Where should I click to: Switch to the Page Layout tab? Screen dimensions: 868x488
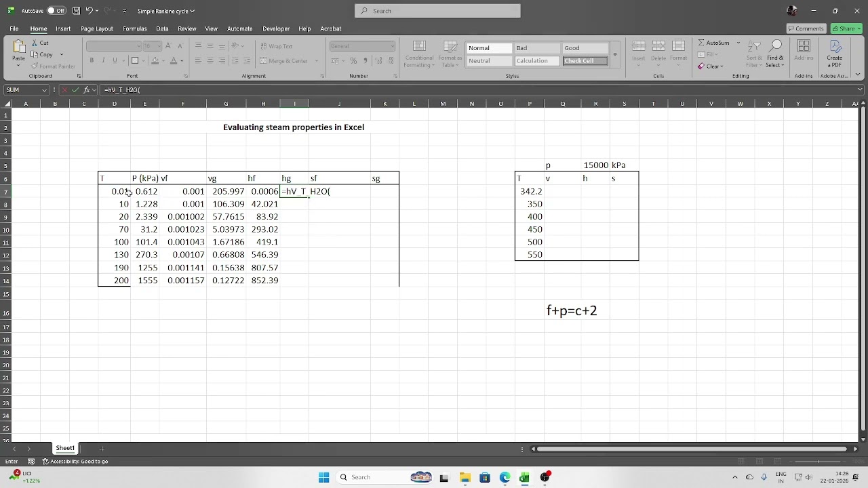(x=97, y=28)
